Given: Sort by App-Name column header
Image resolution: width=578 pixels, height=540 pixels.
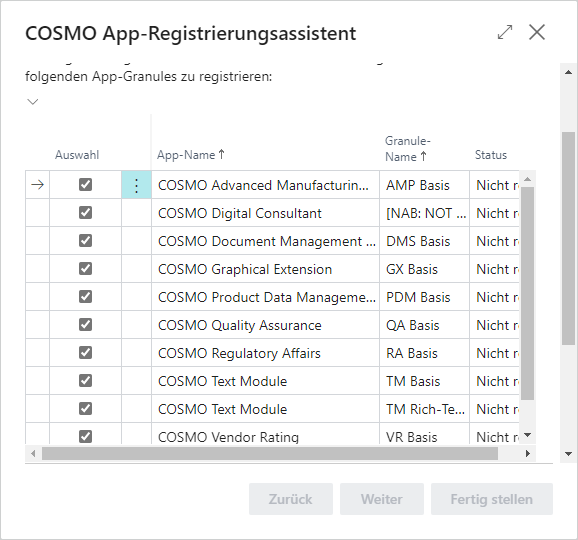Looking at the screenshot, I should (x=191, y=155).
